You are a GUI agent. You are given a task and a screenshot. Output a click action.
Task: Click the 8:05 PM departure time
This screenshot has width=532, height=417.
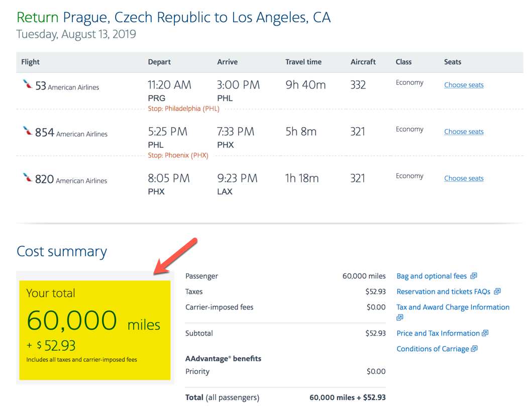pos(169,178)
